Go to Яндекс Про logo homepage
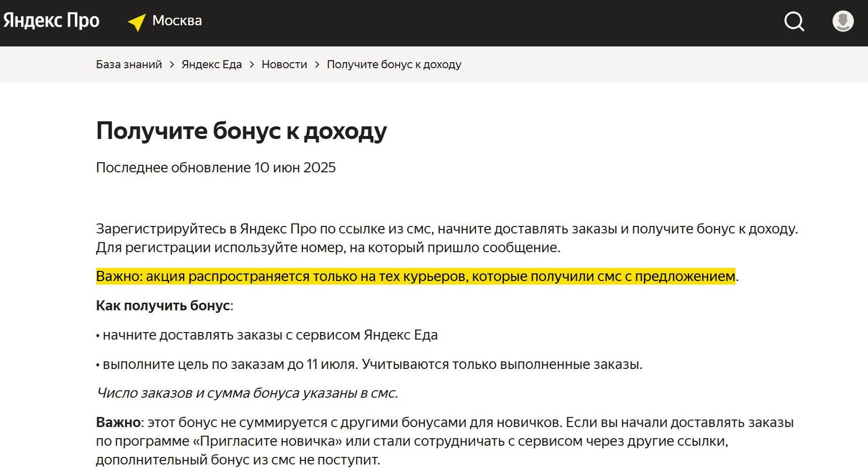Viewport: 868px width, 468px height. (52, 21)
